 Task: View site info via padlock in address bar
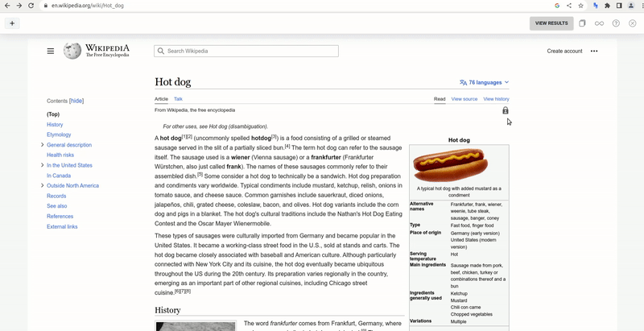[x=46, y=6]
